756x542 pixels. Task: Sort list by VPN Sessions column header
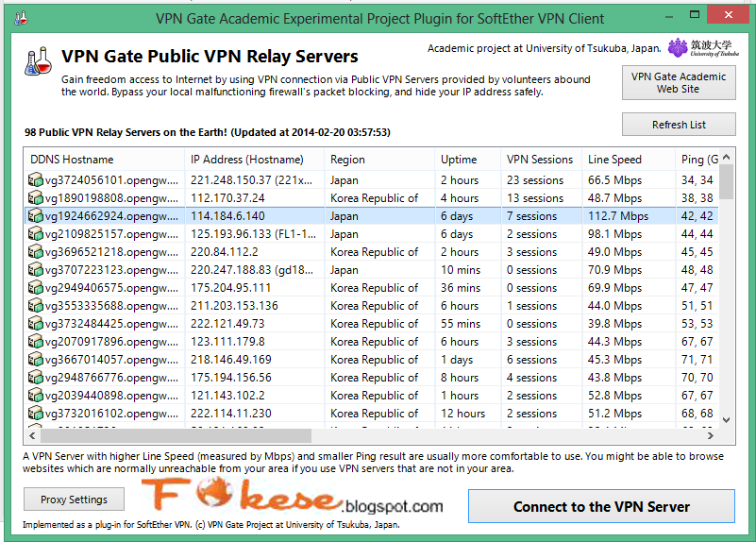click(x=541, y=160)
